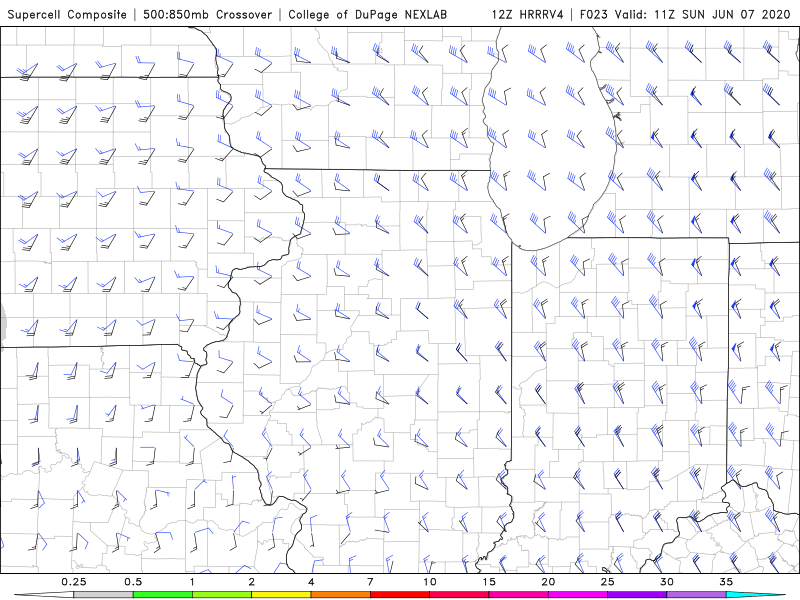Click the "F023" forecast hour text
The image size is (800, 600).
coord(594,14)
